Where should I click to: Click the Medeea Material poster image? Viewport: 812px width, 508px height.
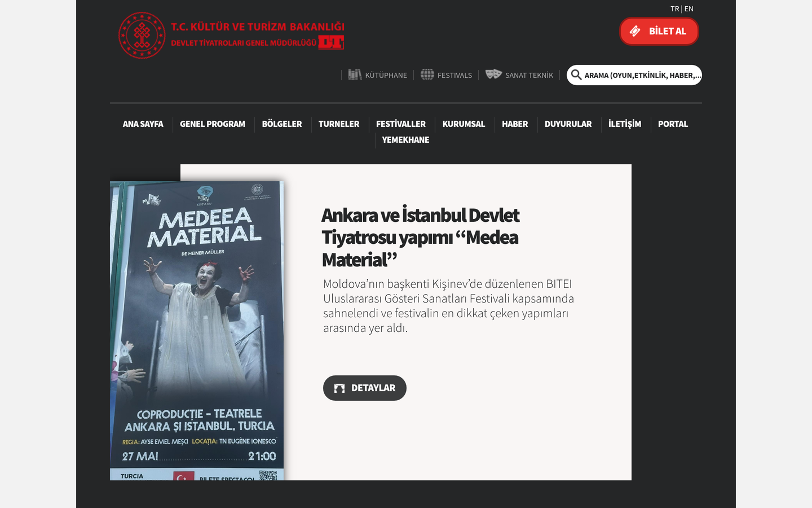point(197,331)
